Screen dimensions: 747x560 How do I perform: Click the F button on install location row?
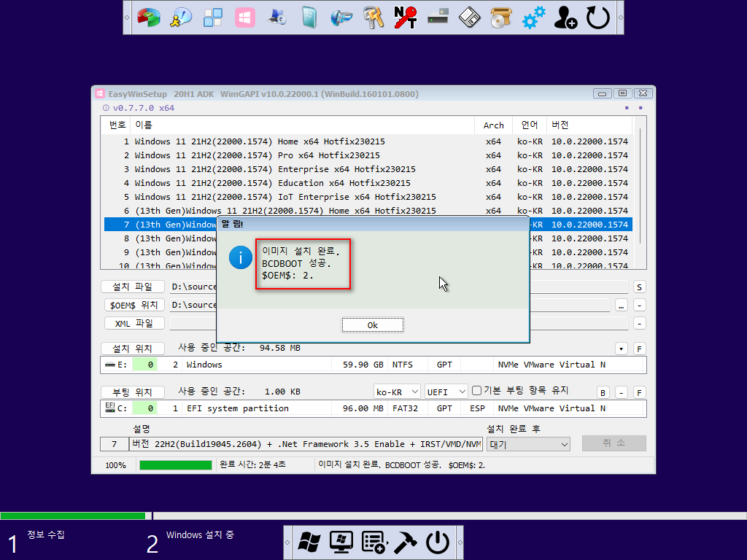[639, 349]
